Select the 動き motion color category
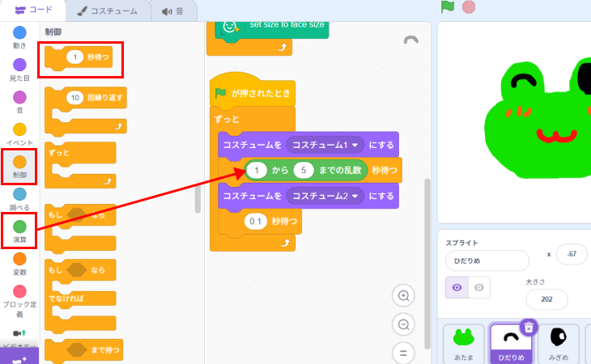Image resolution: width=591 pixels, height=364 pixels. coord(19,37)
